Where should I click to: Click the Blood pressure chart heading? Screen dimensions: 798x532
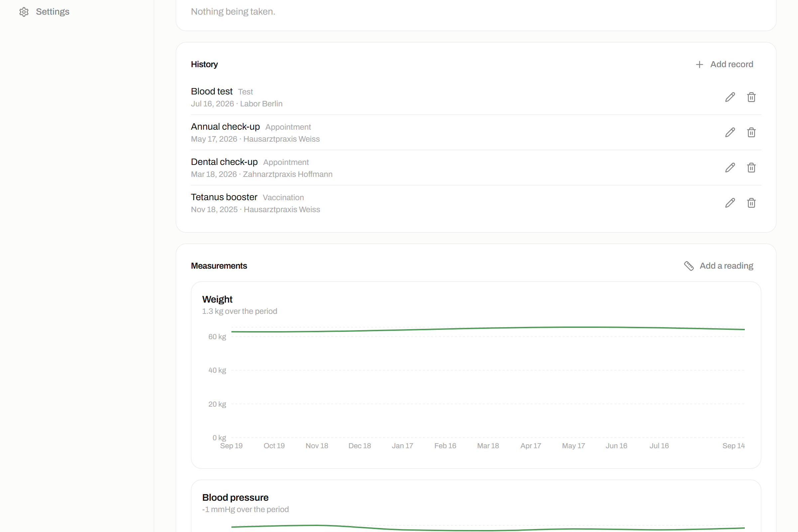(235, 497)
